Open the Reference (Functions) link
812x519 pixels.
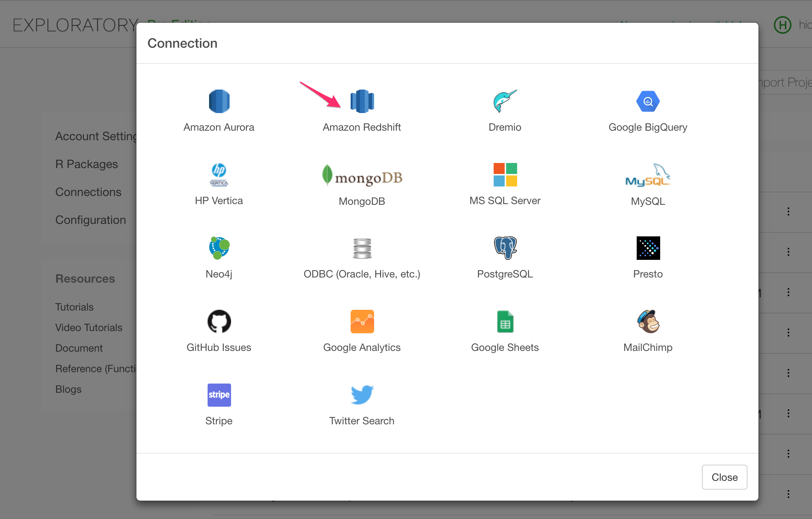click(x=96, y=369)
